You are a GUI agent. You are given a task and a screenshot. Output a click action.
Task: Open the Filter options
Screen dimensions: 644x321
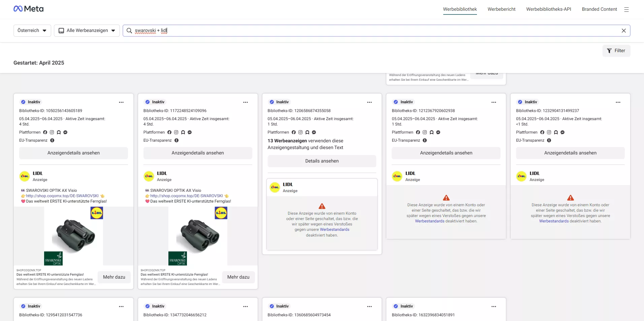(x=616, y=51)
